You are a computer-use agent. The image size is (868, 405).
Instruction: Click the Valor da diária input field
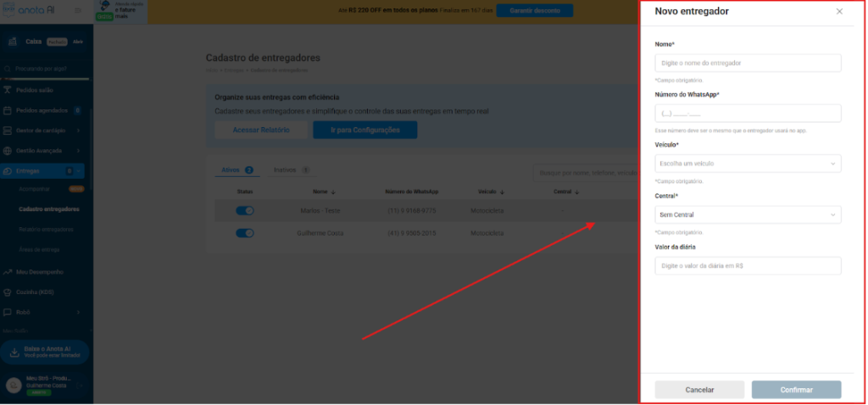click(748, 266)
